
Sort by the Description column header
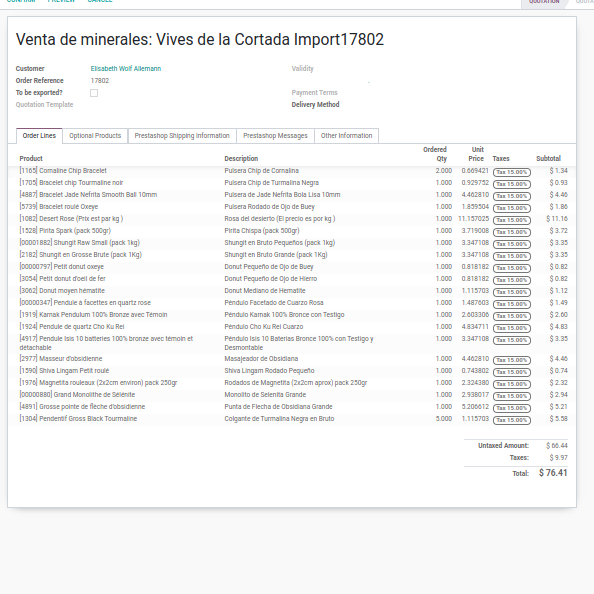pyautogui.click(x=241, y=158)
